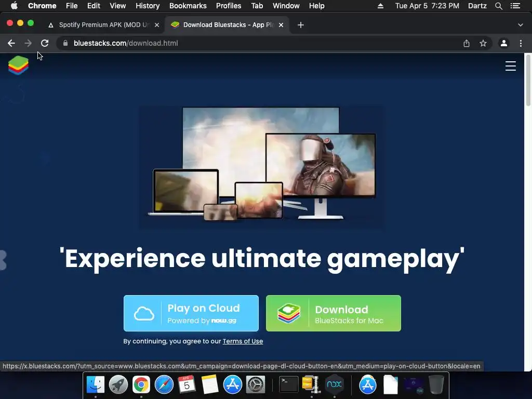Open the hamburger menu on BlueStacks page
The width and height of the screenshot is (532, 399).
coord(510,66)
